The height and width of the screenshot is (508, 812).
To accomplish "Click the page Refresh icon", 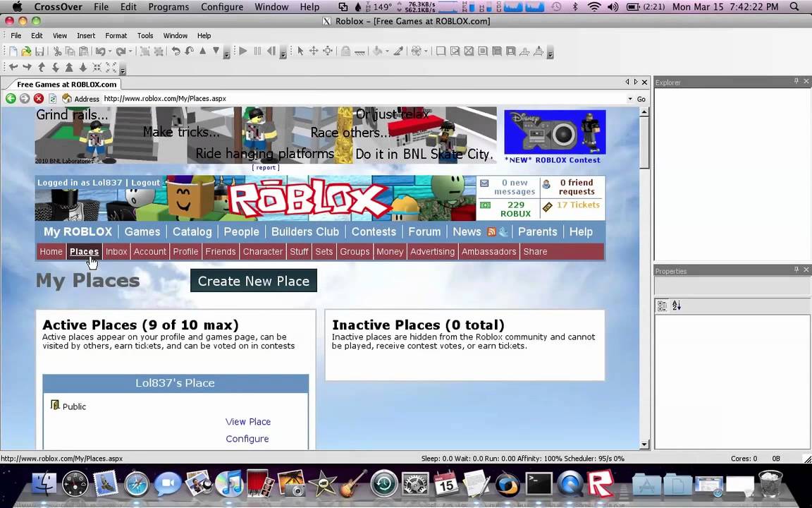I will [x=52, y=99].
